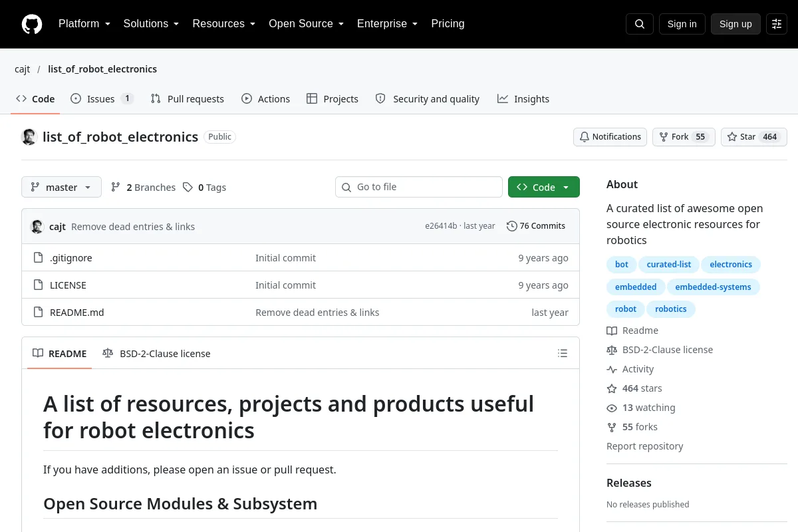798x532 pixels.
Task: Open the green Code dropdown button
Action: click(x=544, y=187)
